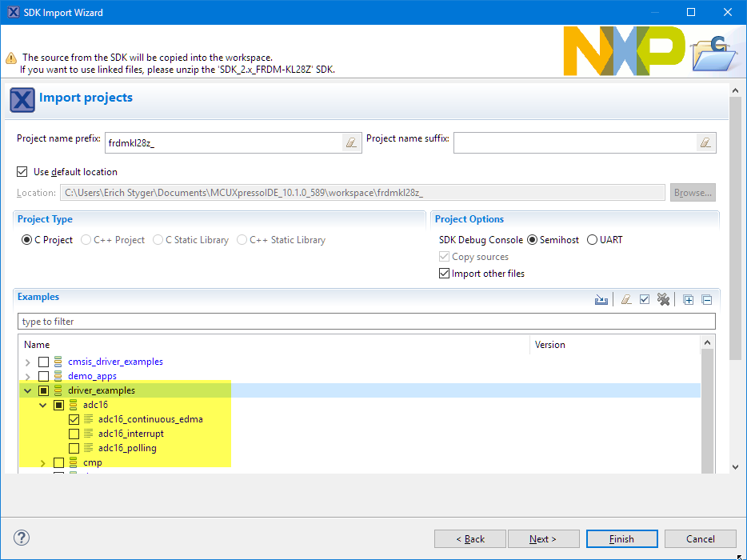747x560 pixels.
Task: Select the driver_examples label
Action: pyautogui.click(x=102, y=390)
